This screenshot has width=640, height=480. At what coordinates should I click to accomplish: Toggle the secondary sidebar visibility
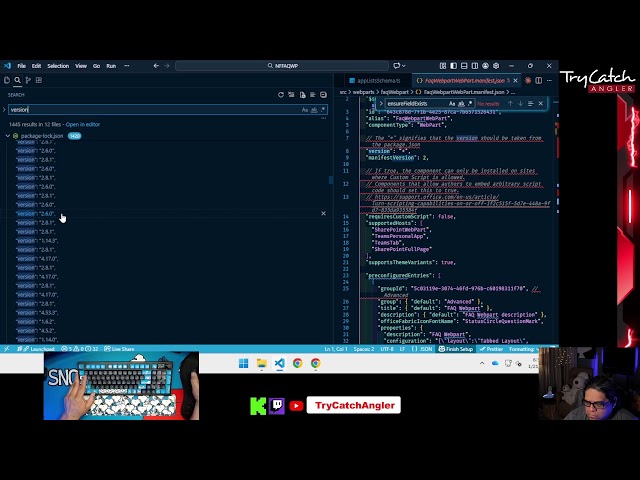click(475, 66)
